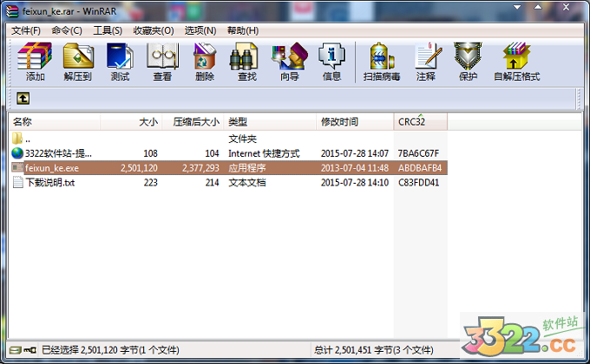Screen dimensions: 590x364
Task: Sort by Modified (修改时间) column header
Action: pyautogui.click(x=355, y=122)
